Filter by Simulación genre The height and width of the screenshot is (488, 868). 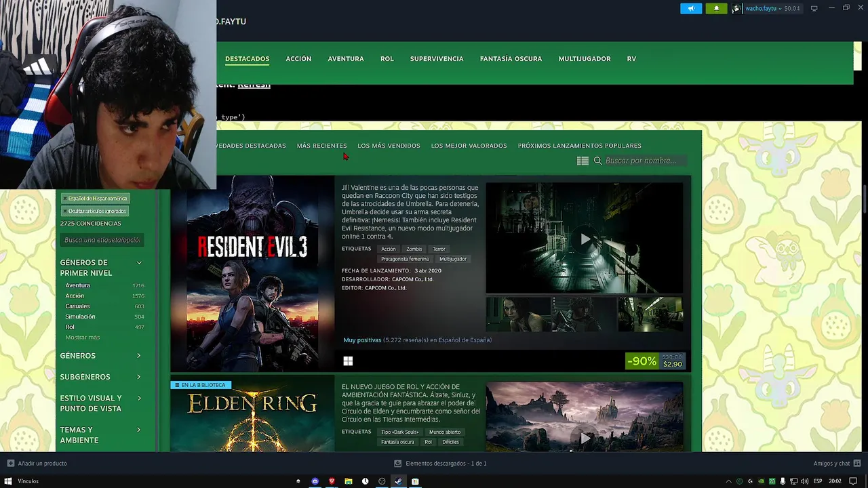[x=80, y=317]
